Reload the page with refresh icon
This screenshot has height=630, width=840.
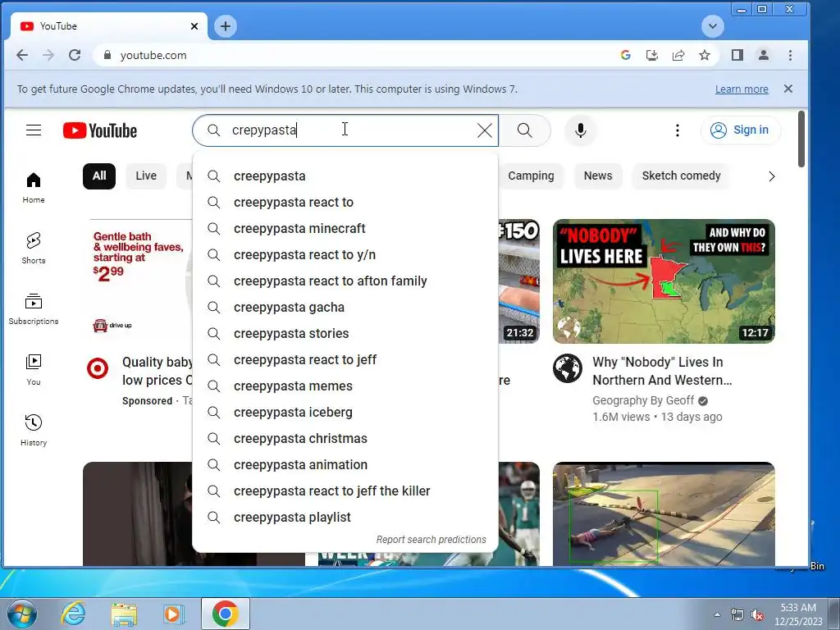coord(75,55)
